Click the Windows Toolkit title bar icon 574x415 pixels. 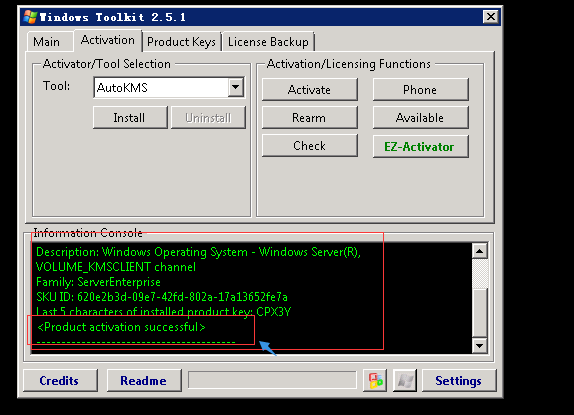[x=30, y=17]
